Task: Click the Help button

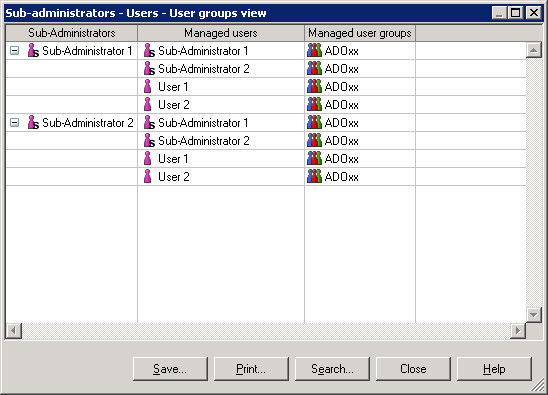Action: pyautogui.click(x=494, y=369)
